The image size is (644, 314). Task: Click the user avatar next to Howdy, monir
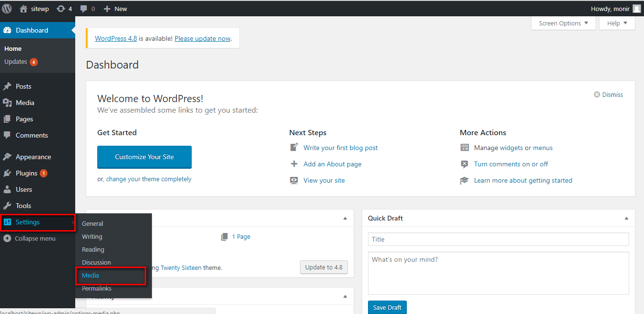(636, 9)
